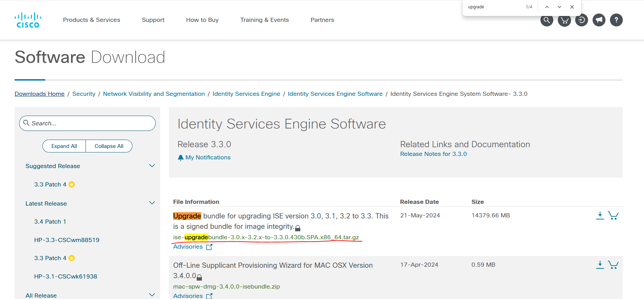Click the Latest Release heading label

tap(46, 204)
